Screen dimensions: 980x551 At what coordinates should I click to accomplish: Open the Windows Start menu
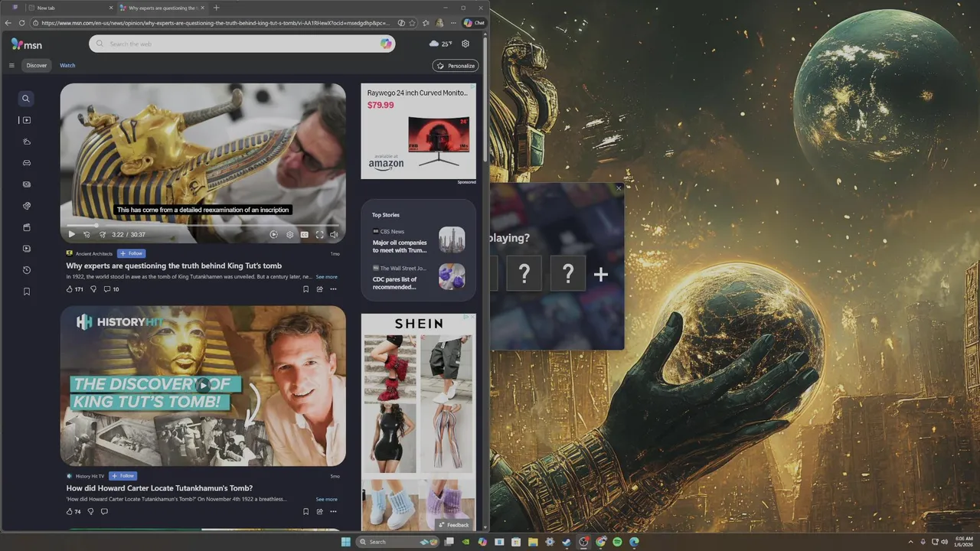click(x=345, y=542)
